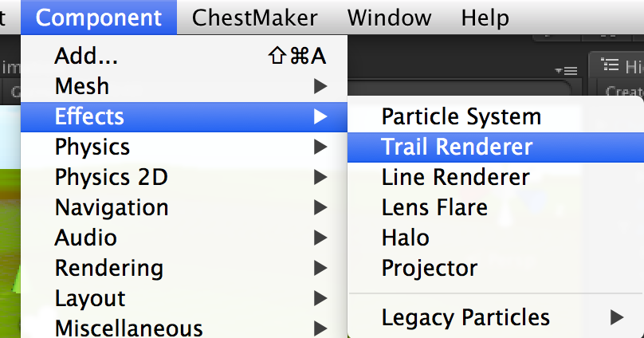This screenshot has width=644, height=338.
Task: Expand the Legacy Particles submenu arrow
Action: point(617,317)
